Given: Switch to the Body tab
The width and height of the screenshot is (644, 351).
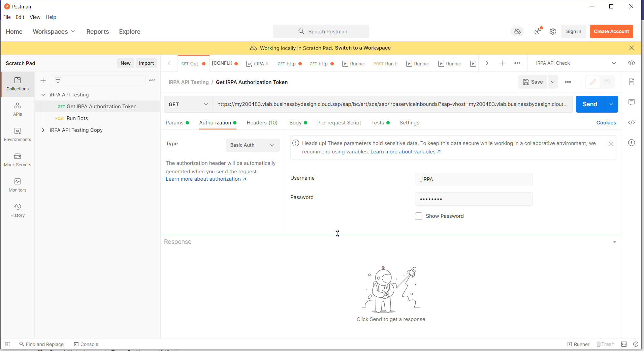Looking at the screenshot, I should [x=298, y=123].
